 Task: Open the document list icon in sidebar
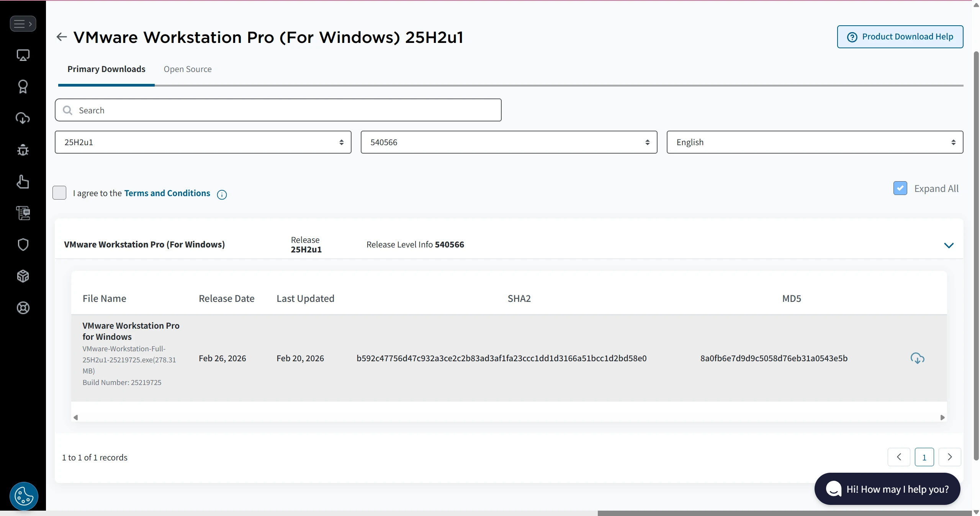pos(23,213)
